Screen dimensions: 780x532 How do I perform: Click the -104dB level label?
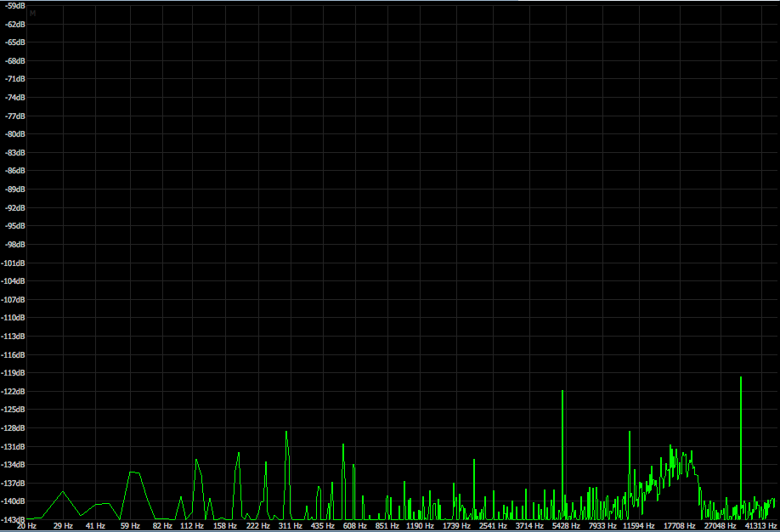point(14,280)
